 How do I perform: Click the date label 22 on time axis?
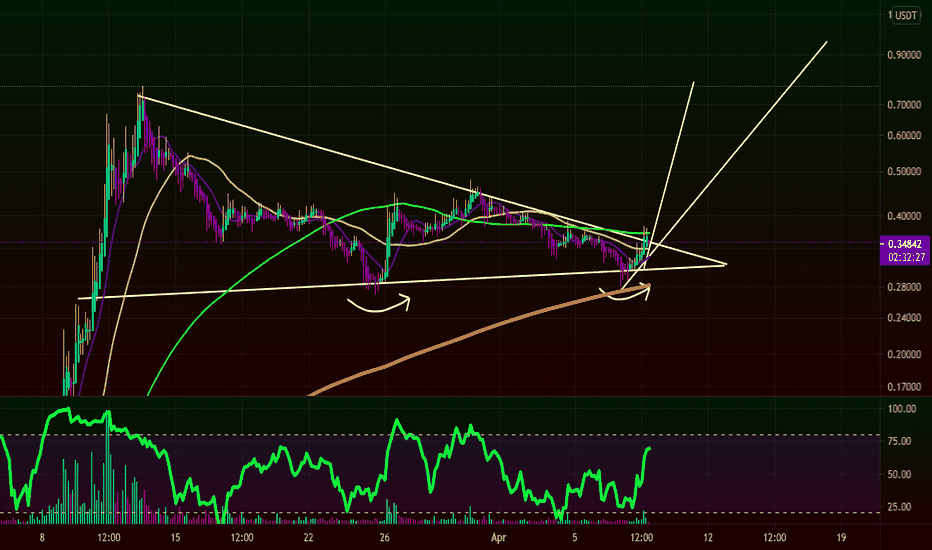[308, 538]
